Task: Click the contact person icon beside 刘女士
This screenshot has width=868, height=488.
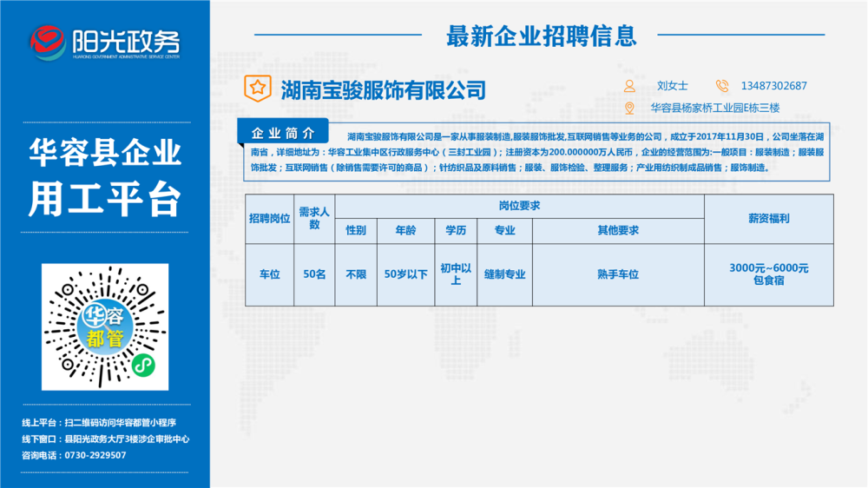Action: [x=629, y=86]
